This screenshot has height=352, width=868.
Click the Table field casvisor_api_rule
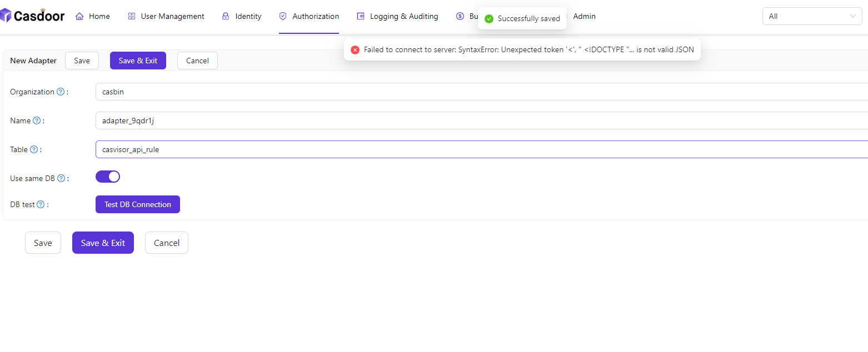pyautogui.click(x=482, y=149)
